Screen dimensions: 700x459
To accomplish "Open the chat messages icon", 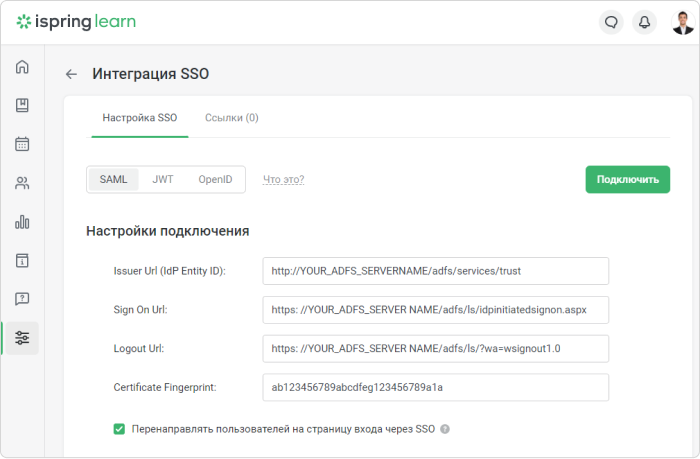I will (x=611, y=22).
